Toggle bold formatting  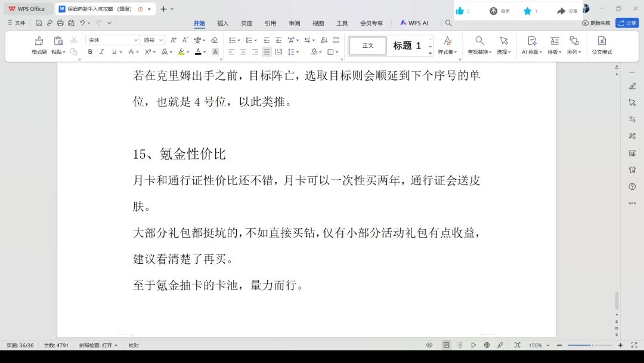tap(90, 52)
